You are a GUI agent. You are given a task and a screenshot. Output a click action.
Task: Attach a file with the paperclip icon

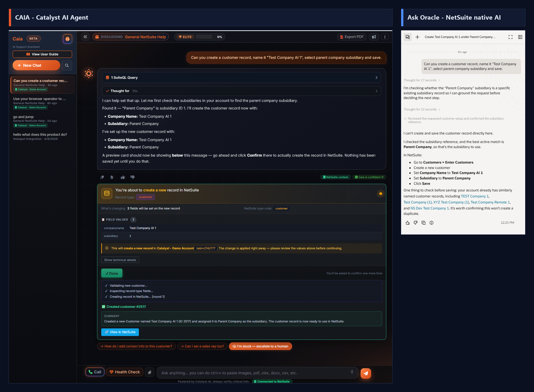pos(150,372)
